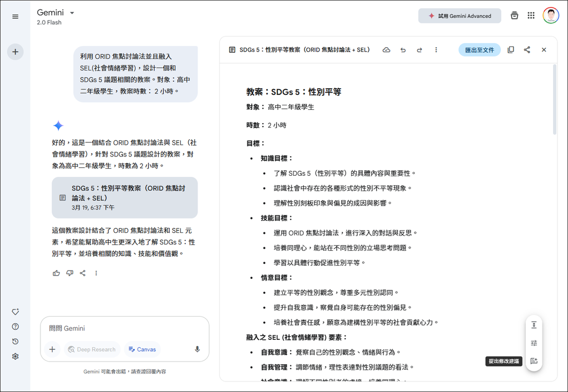Click the canvas title in header

[x=305, y=50]
